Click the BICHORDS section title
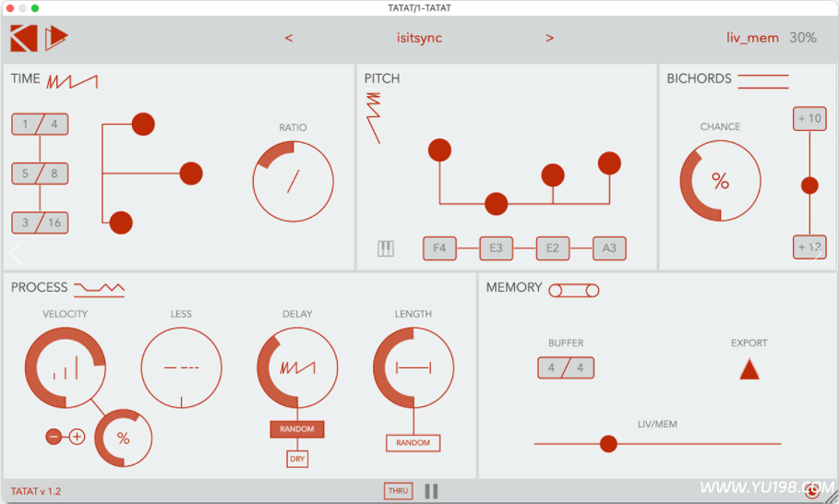Image resolution: width=839 pixels, height=504 pixels. pyautogui.click(x=699, y=78)
